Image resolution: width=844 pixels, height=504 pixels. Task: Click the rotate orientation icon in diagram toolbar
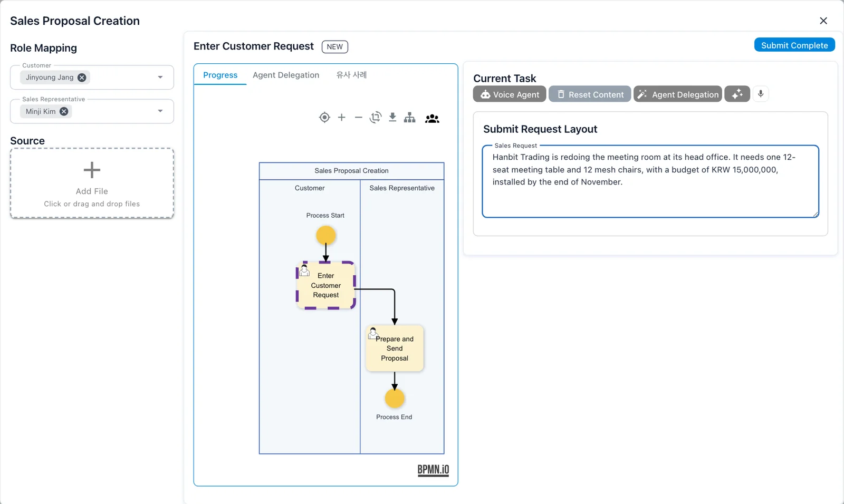[x=376, y=118]
